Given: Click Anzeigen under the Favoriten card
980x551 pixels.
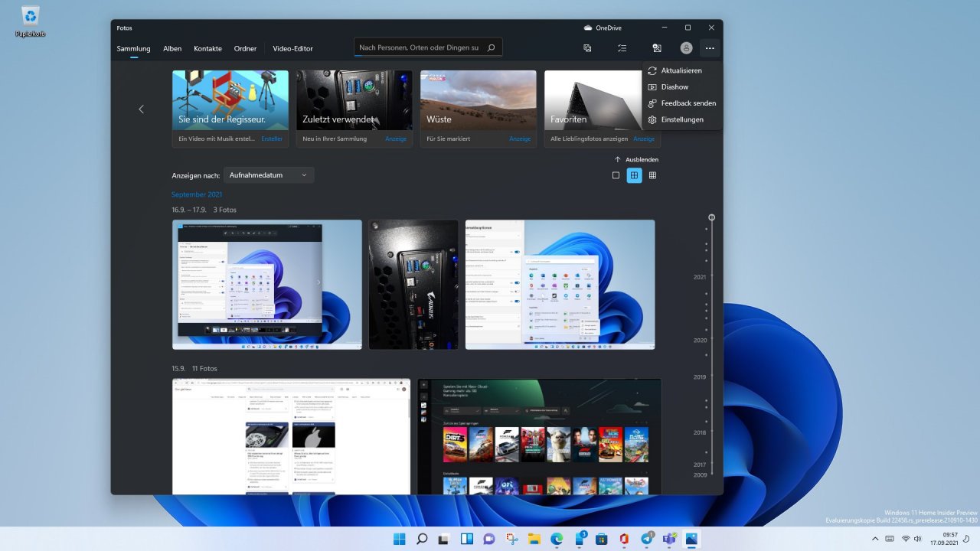Looking at the screenshot, I should pyautogui.click(x=644, y=139).
